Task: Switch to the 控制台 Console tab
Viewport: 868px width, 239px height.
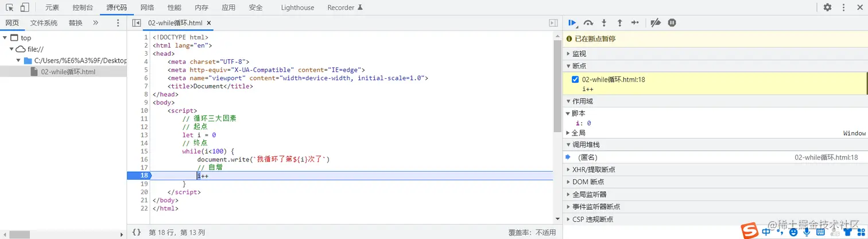Action: click(84, 7)
